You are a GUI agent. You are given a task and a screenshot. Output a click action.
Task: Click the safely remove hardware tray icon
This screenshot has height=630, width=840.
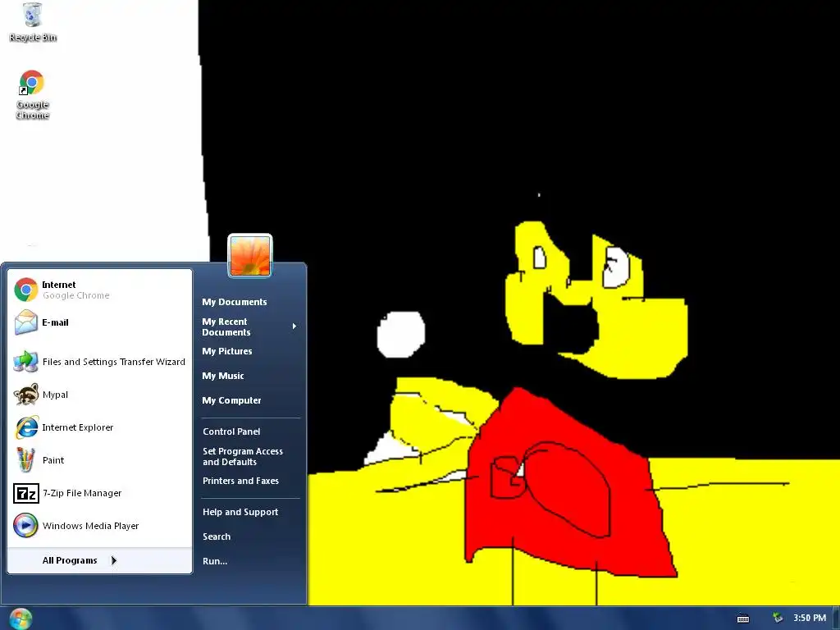[x=778, y=618]
